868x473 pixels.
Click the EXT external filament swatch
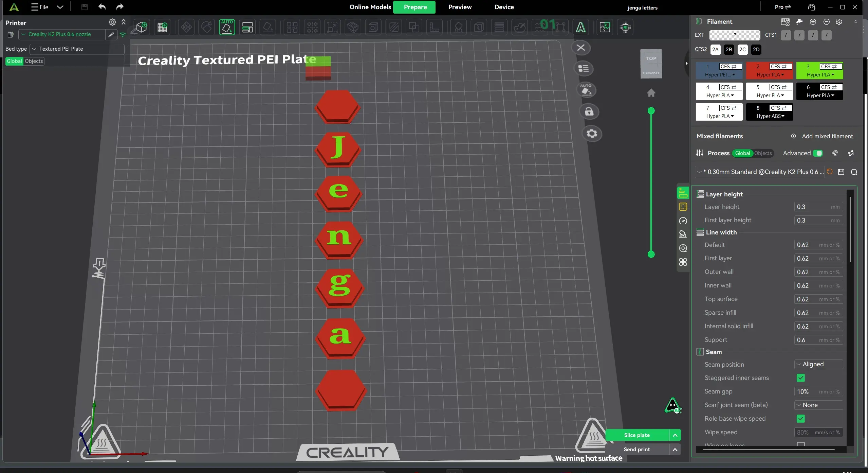tap(735, 35)
